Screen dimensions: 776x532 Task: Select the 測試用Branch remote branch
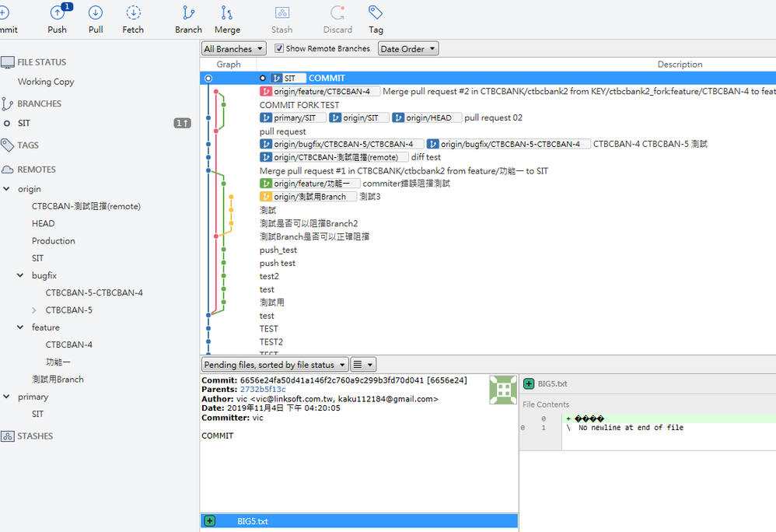58,380
